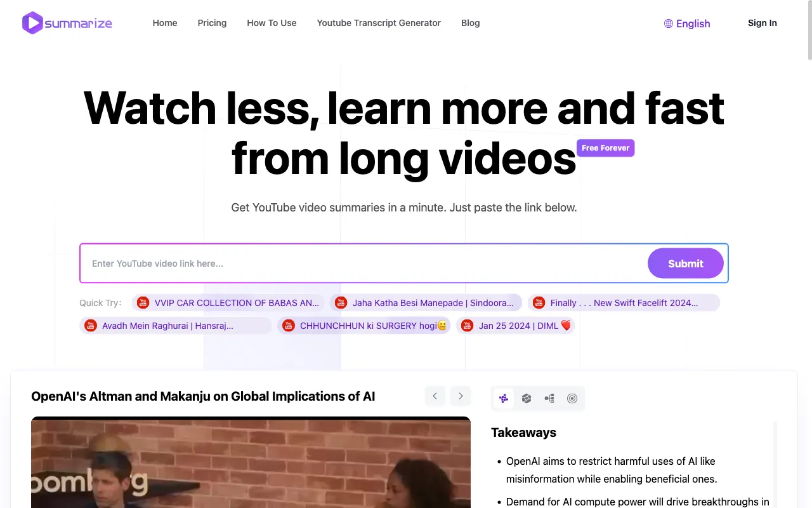Click YouTube icon beside Jaha Katha Besi
812x508 pixels.
[x=341, y=303]
